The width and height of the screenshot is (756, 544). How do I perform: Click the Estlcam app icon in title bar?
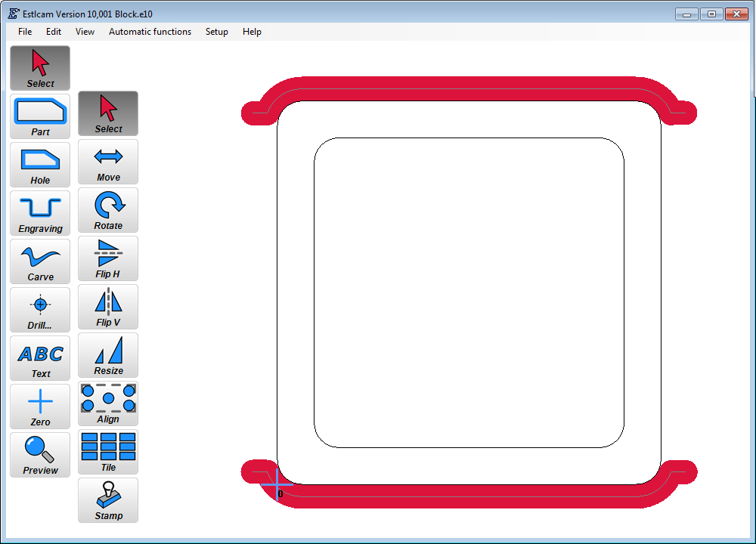14,14
